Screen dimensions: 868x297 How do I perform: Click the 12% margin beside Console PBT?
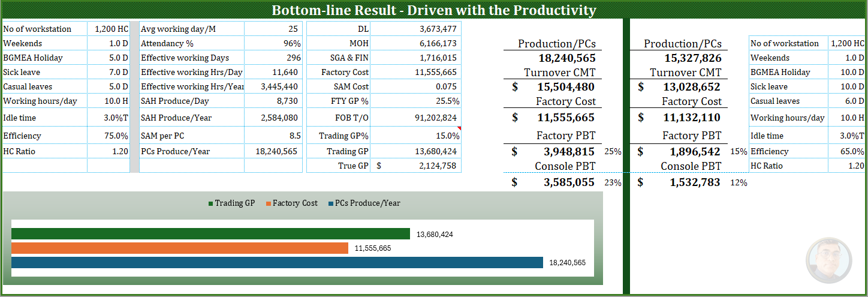point(739,183)
